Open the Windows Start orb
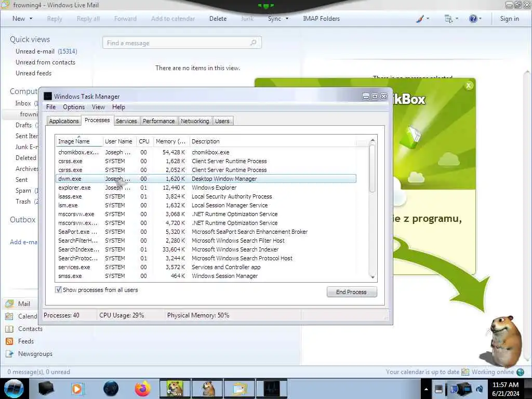532x399 pixels. tap(14, 389)
